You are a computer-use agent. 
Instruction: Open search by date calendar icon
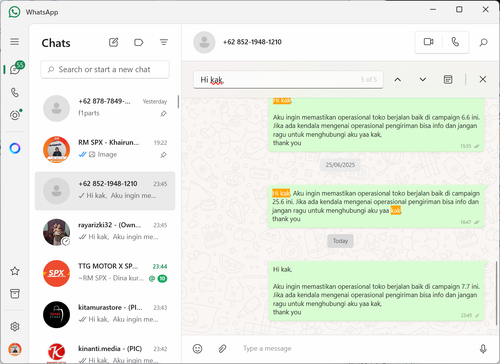448,80
